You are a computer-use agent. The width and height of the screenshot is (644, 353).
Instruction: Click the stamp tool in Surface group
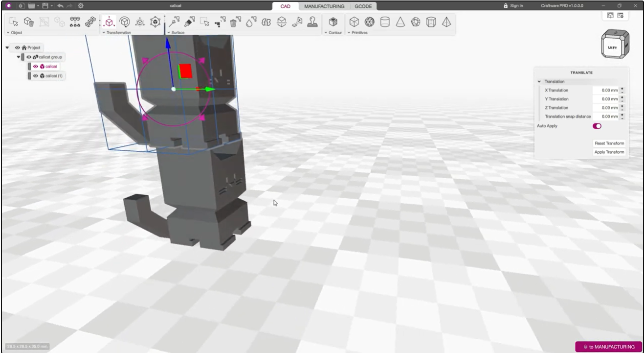click(312, 22)
